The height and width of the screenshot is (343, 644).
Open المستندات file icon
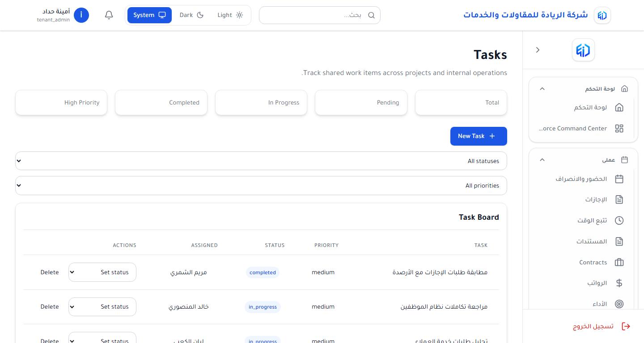(619, 242)
